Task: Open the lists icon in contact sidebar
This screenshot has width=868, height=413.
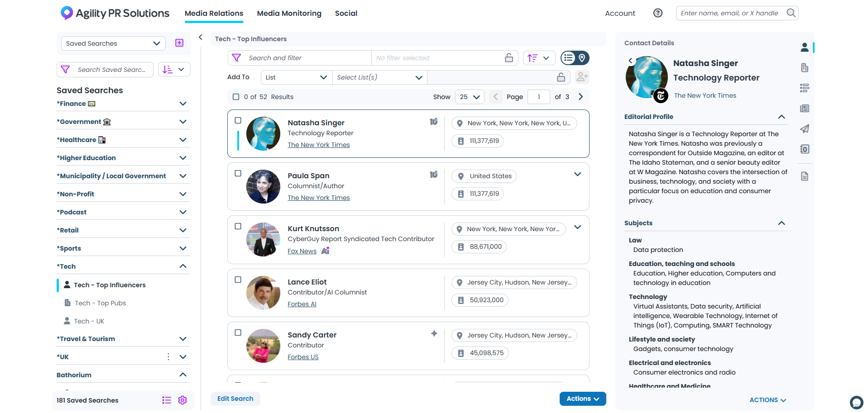Action: point(805,88)
